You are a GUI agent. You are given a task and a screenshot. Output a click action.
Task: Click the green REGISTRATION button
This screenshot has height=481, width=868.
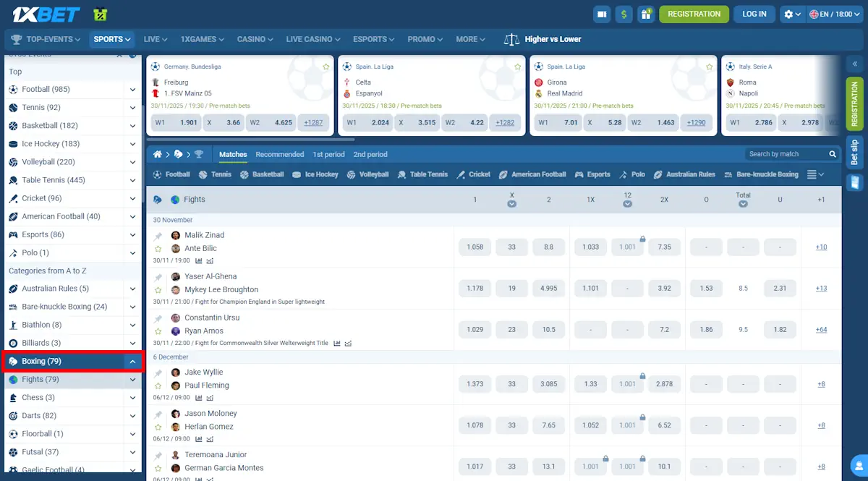(694, 14)
